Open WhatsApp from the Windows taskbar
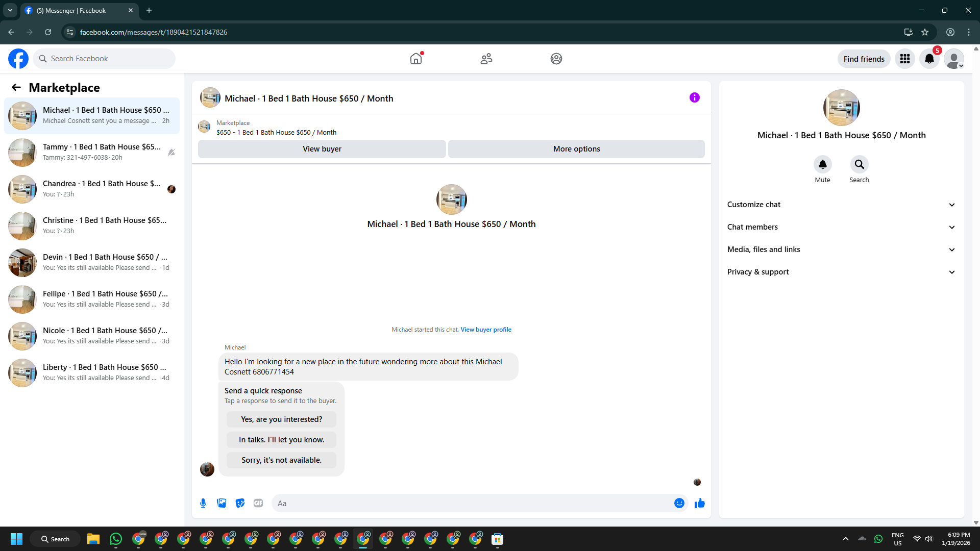Screen dimensions: 980x551 point(116,539)
